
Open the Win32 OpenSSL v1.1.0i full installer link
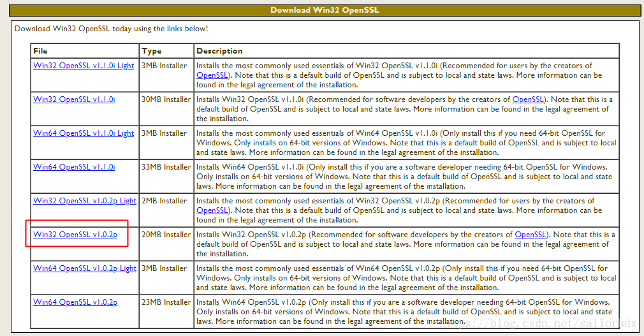point(74,99)
